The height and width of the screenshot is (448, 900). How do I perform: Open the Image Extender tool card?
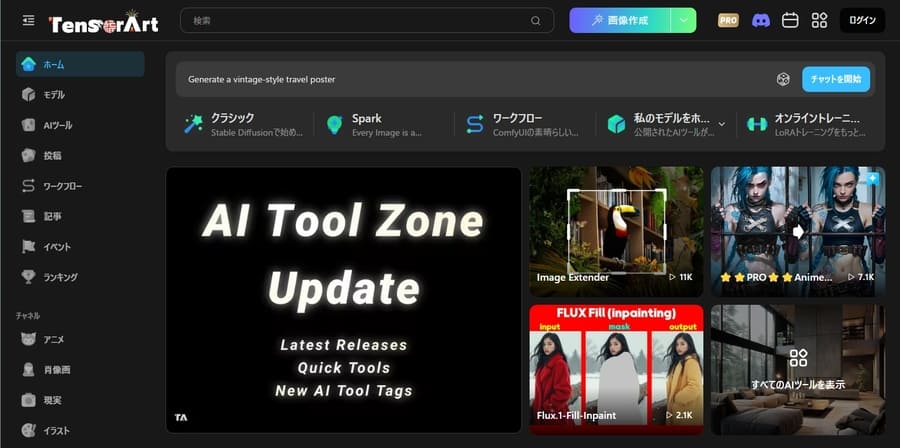(616, 232)
